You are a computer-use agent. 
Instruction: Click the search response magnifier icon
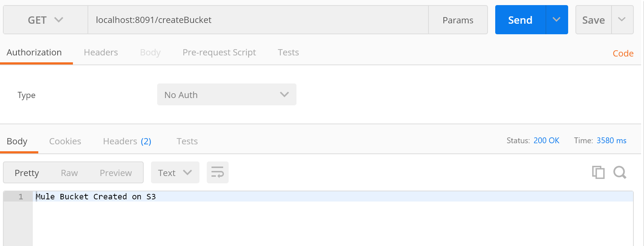pos(620,172)
